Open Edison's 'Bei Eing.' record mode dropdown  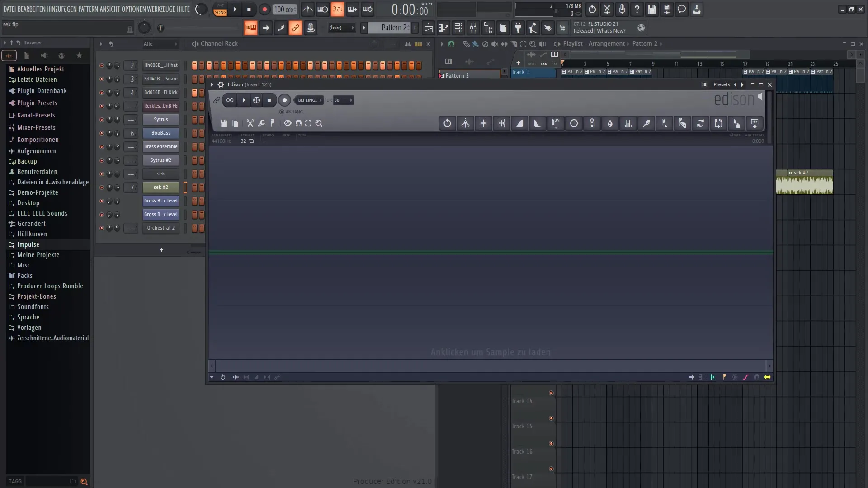pos(309,100)
